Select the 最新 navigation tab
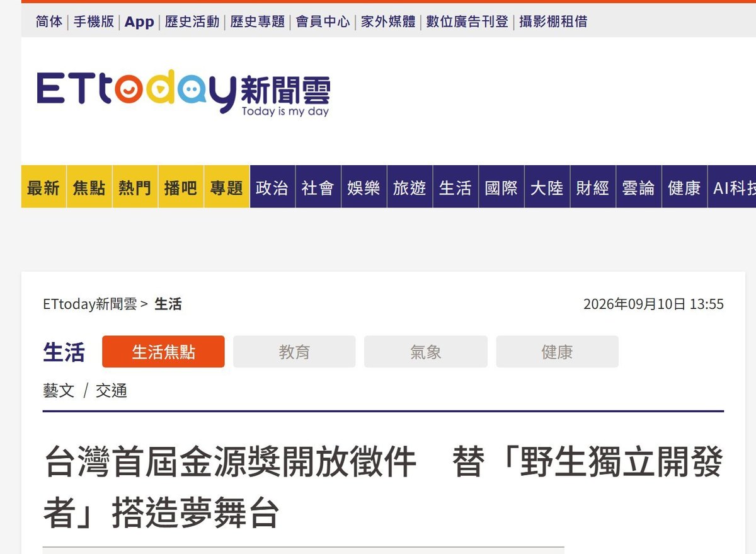756x554 pixels. (43, 187)
